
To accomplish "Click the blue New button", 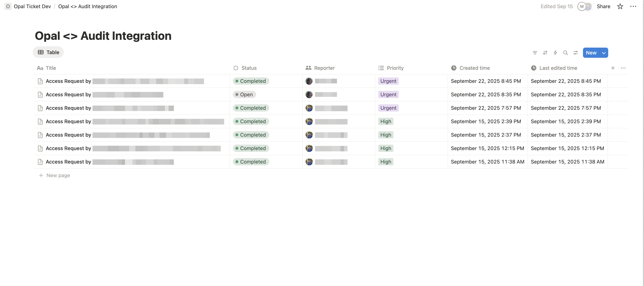I will point(591,53).
